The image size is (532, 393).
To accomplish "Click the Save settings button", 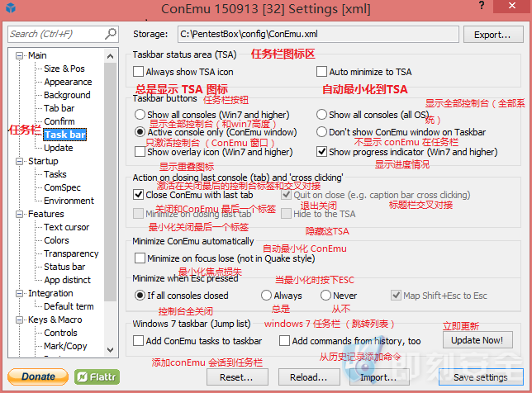I will tap(481, 377).
